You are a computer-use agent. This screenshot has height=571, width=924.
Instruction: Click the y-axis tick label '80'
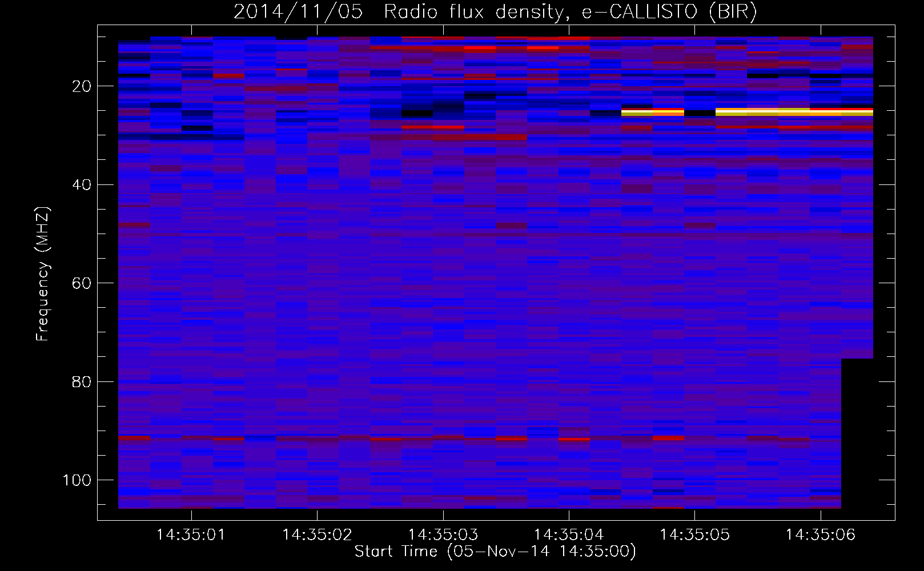(x=82, y=381)
